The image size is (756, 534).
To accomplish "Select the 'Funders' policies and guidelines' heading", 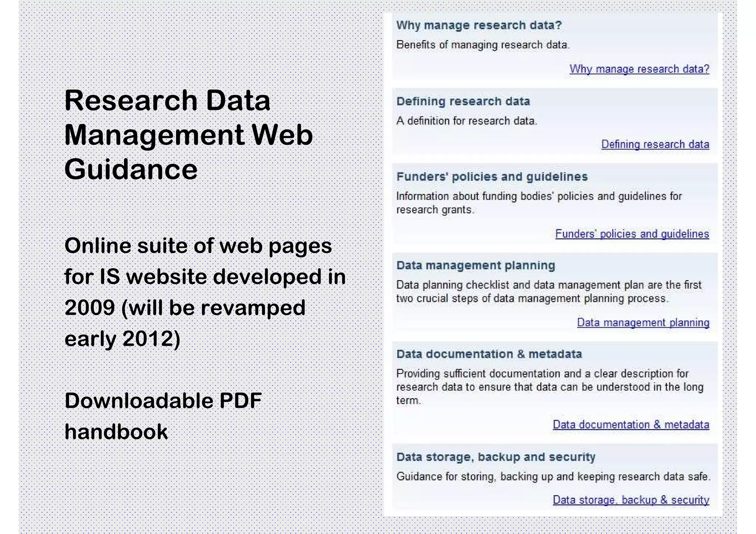I will [492, 176].
